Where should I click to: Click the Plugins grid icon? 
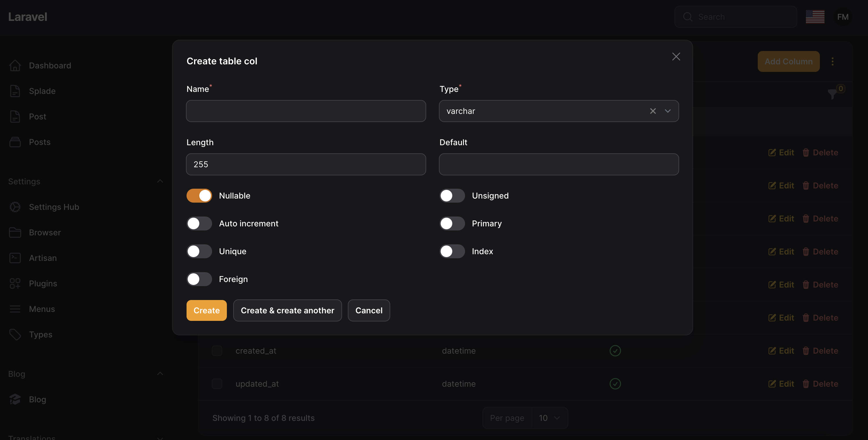(x=15, y=283)
